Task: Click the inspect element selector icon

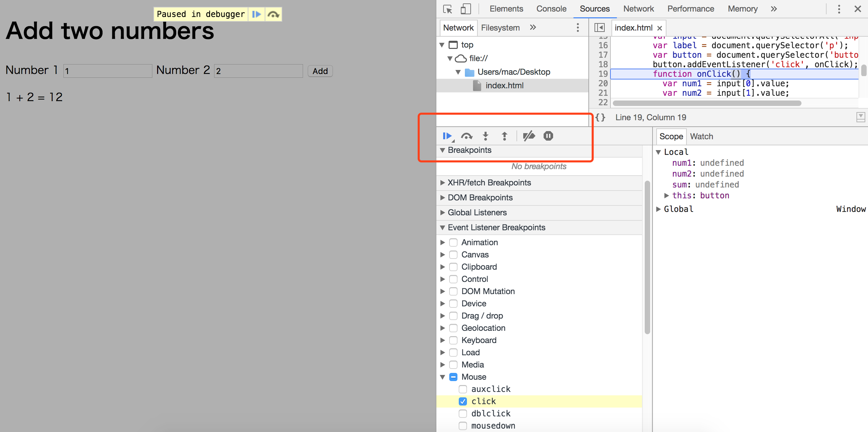Action: (448, 9)
